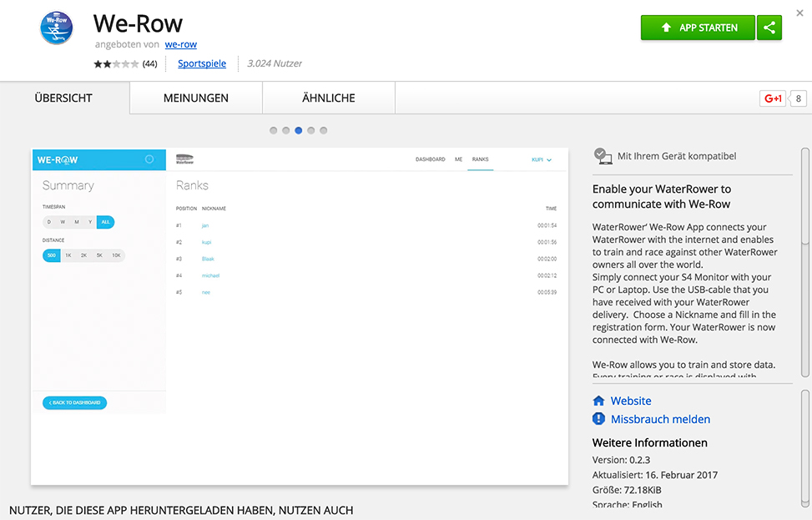Click the star rating next to (44)

pos(116,63)
